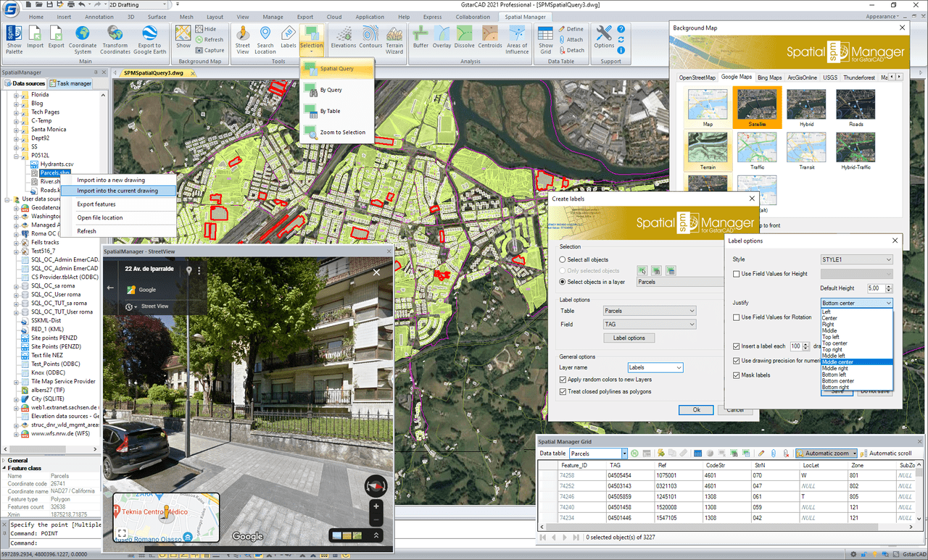
Task: Open the Annotation ribbon tab
Action: pyautogui.click(x=99, y=17)
